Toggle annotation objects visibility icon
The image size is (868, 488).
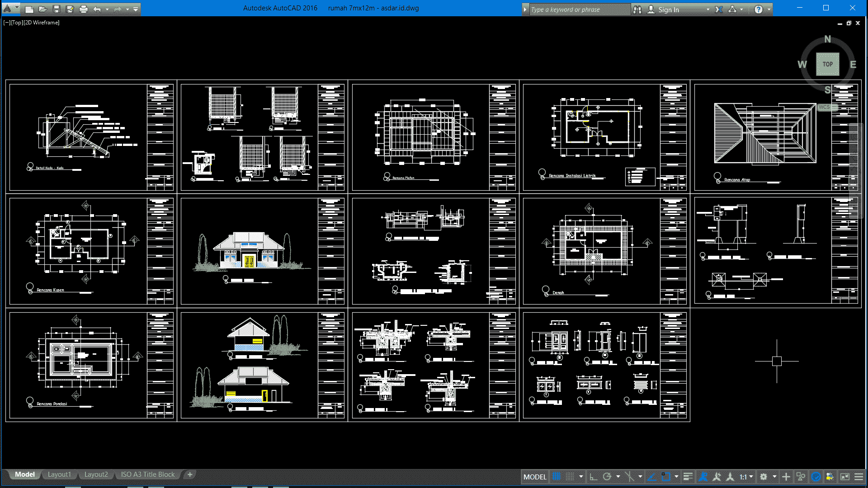tap(703, 477)
